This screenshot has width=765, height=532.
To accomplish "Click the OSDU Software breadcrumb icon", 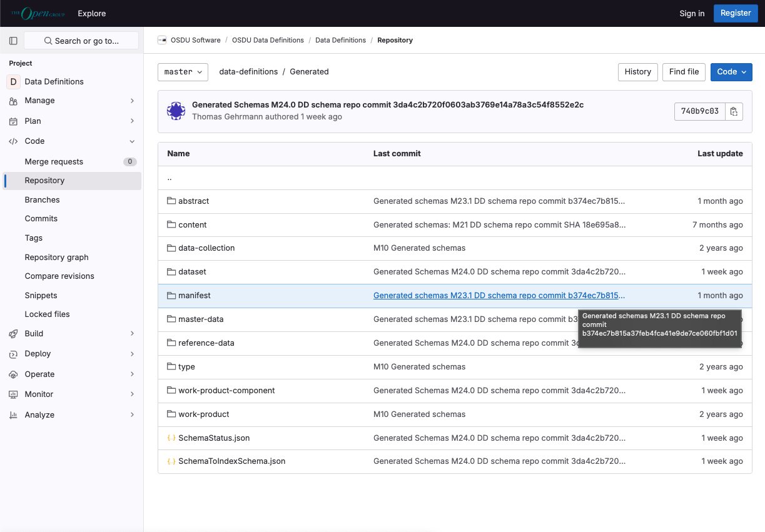I will (x=162, y=40).
